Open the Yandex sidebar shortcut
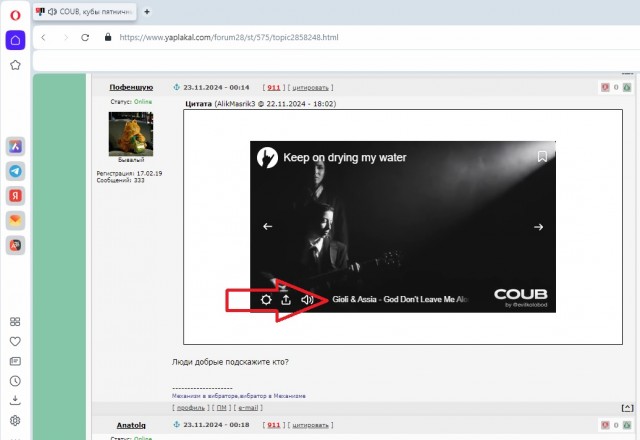Viewport: 640px width, 440px height. [x=15, y=196]
